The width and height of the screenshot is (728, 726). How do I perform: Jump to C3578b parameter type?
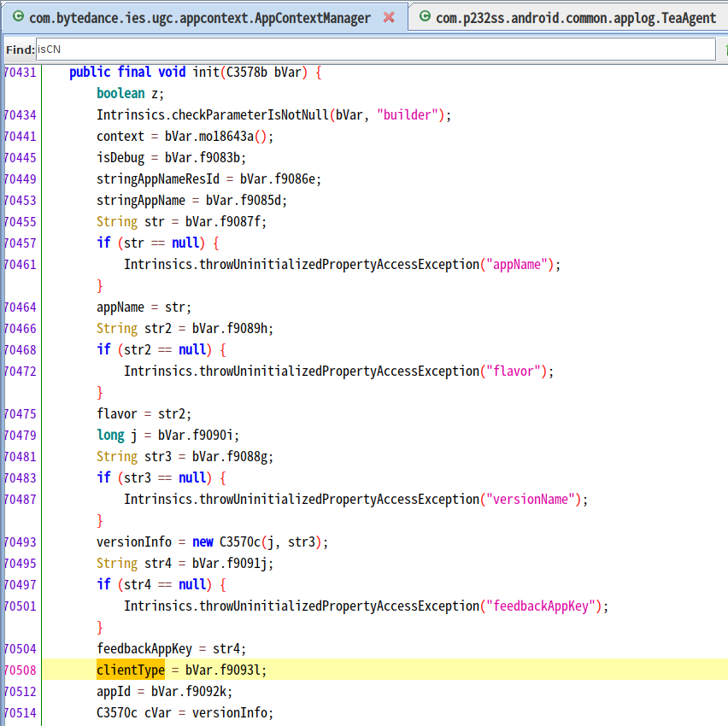click(x=246, y=73)
